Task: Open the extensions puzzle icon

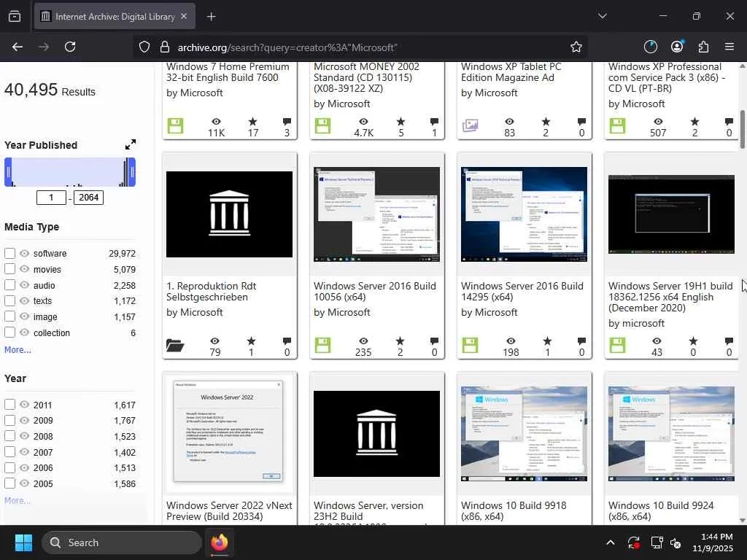Action: (703, 47)
